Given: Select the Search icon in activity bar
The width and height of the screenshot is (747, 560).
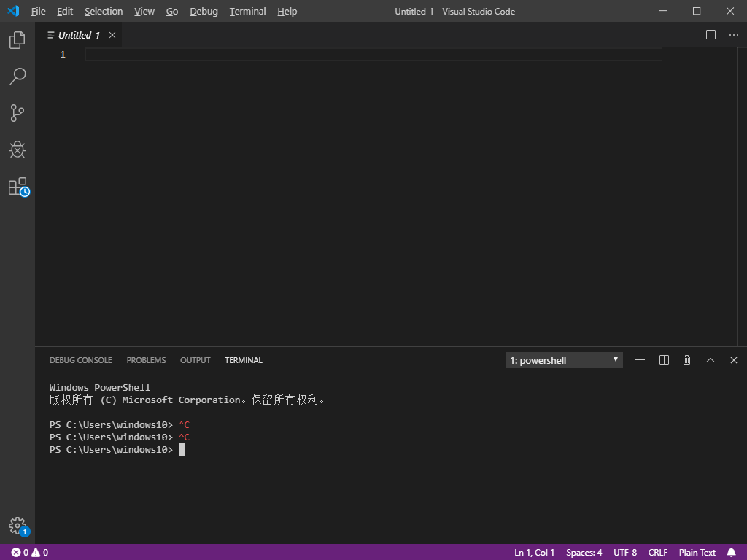Looking at the screenshot, I should tap(17, 77).
